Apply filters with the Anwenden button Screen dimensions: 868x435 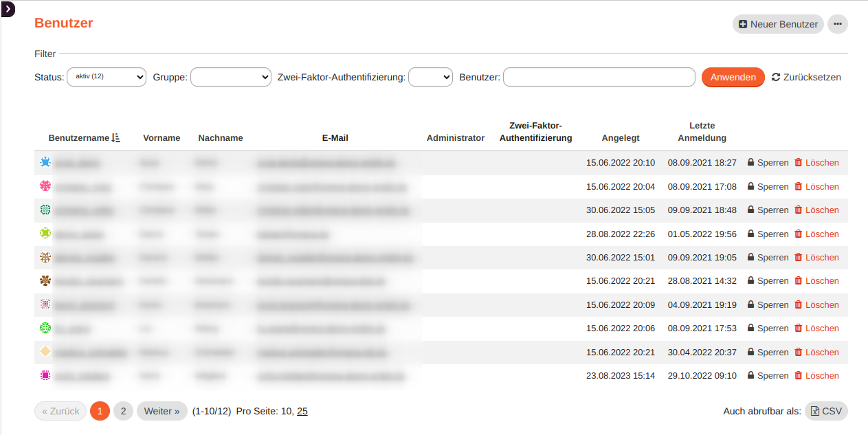(x=733, y=77)
